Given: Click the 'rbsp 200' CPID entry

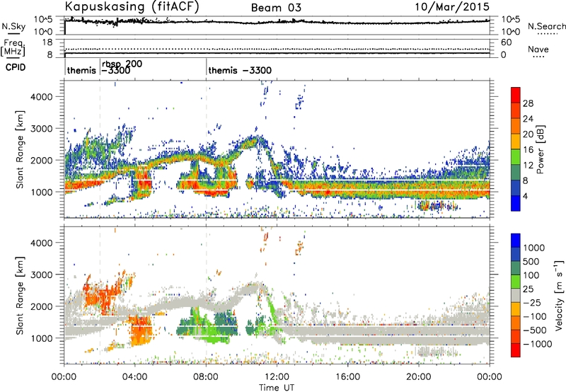Looking at the screenshot, I should (122, 64).
